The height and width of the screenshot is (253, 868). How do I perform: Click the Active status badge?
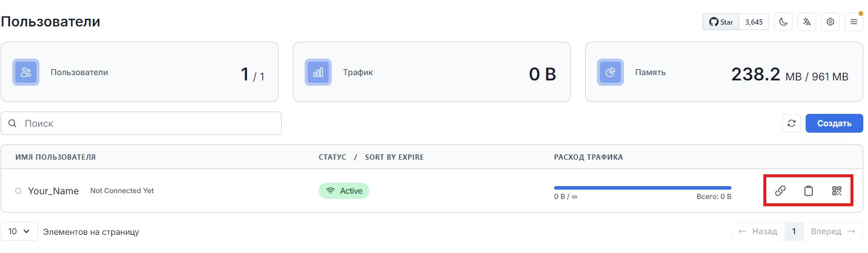(x=344, y=191)
